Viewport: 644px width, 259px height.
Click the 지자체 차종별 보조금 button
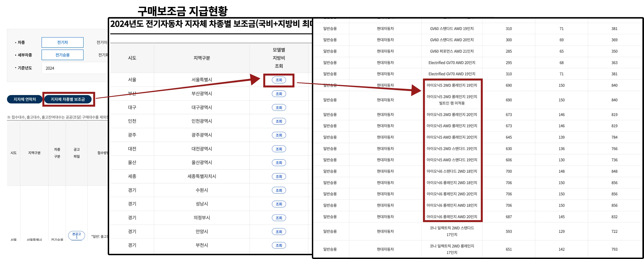pyautogui.click(x=68, y=99)
